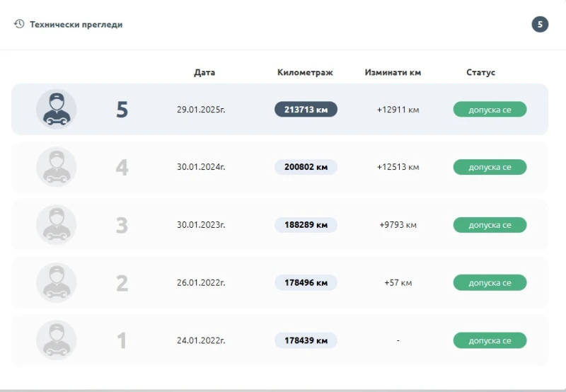Click допуска се status for 29.01.2025г.
Screen dimensions: 566x392
(x=490, y=110)
